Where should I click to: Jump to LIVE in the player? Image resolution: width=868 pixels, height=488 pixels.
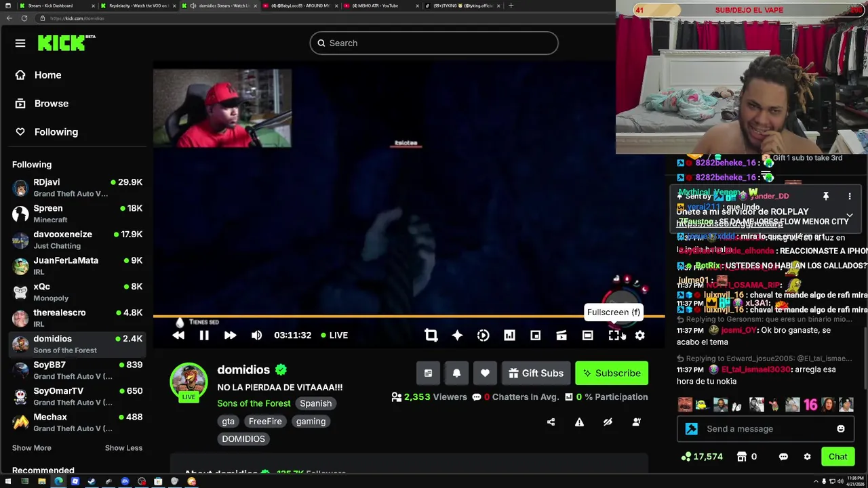click(x=334, y=335)
